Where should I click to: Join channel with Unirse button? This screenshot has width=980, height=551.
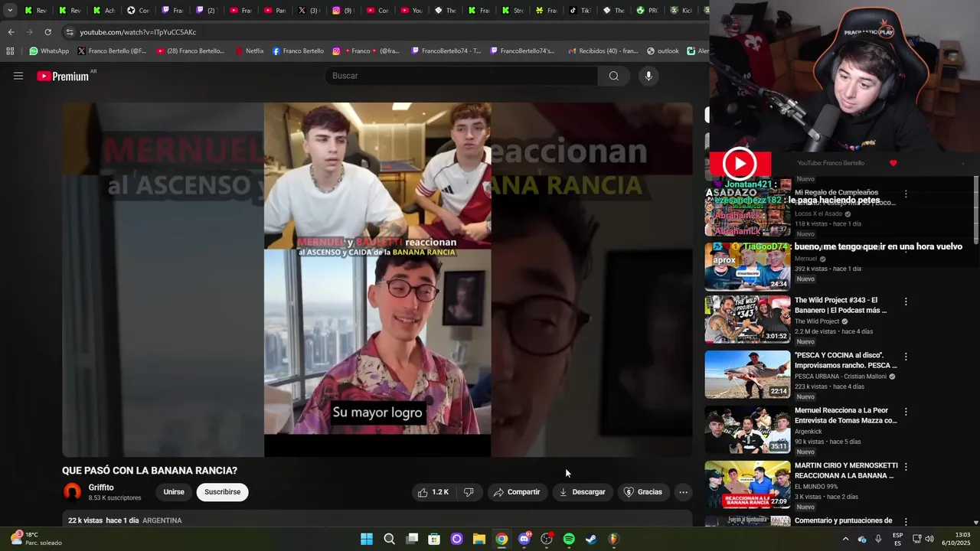pos(174,492)
